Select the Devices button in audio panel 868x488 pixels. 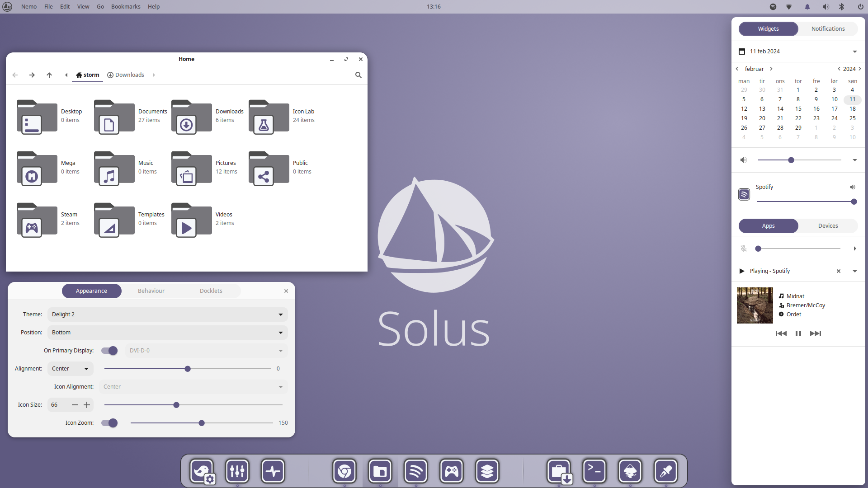[x=827, y=225]
